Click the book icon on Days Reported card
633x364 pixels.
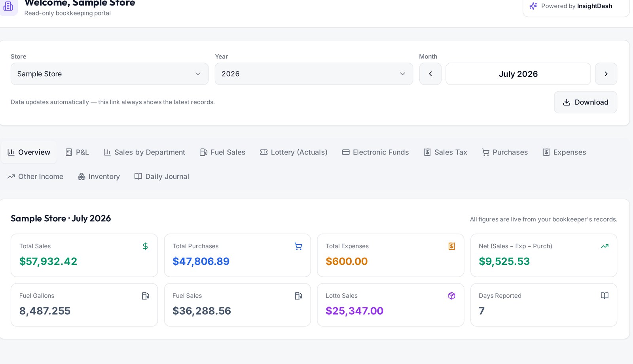[x=605, y=296]
